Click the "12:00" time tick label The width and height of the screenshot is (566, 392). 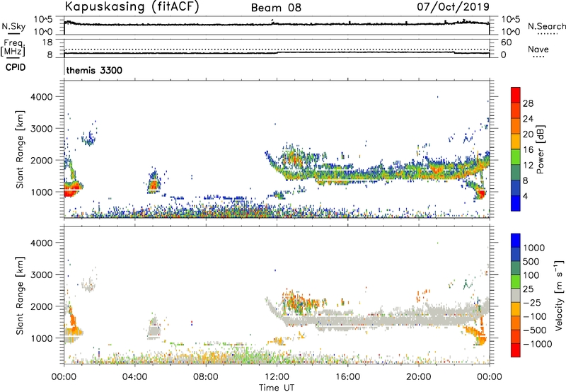coord(277,377)
